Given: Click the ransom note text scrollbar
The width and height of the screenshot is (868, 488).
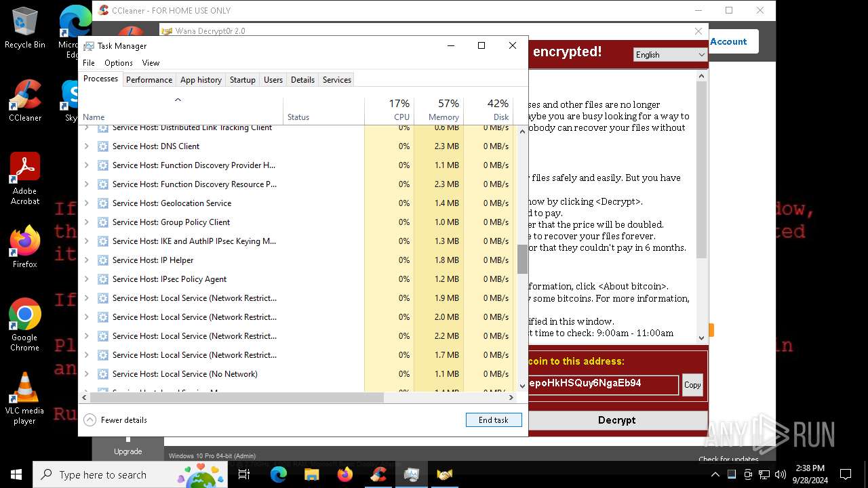Looking at the screenshot, I should tap(702, 169).
